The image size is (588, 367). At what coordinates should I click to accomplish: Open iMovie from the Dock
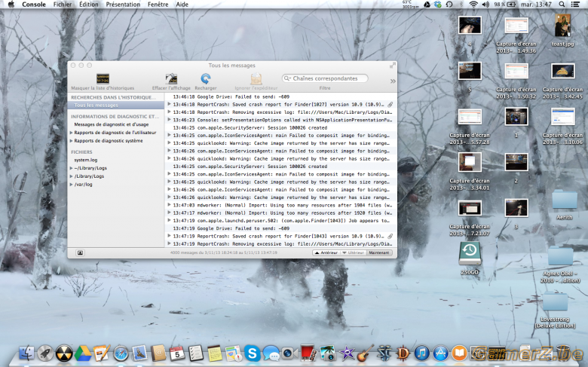click(347, 353)
